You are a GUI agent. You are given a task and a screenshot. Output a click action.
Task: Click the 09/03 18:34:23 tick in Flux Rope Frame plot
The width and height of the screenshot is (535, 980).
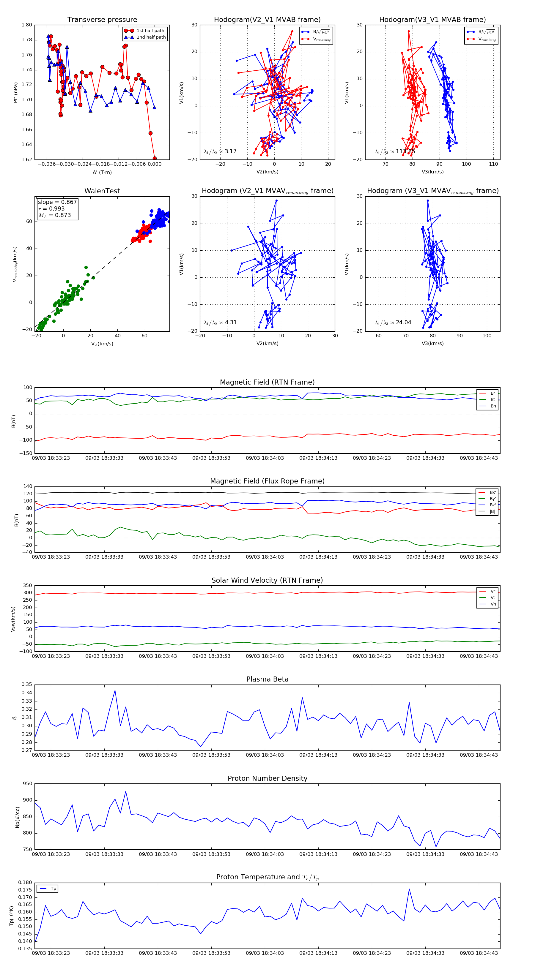pyautogui.click(x=372, y=557)
